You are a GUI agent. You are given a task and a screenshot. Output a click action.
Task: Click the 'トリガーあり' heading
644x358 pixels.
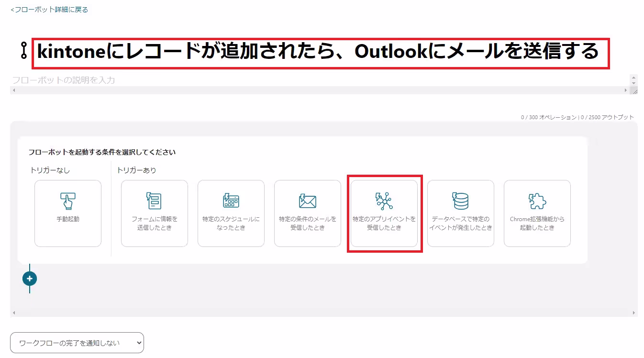[137, 170]
